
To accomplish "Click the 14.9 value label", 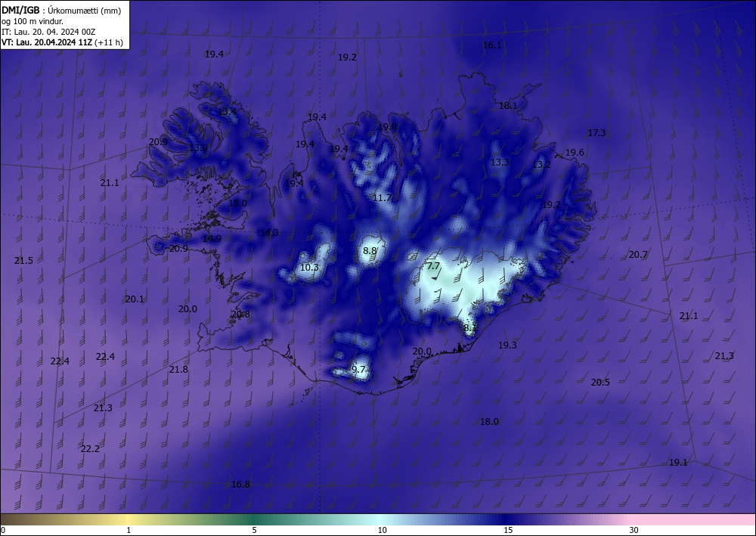I will coord(212,239).
